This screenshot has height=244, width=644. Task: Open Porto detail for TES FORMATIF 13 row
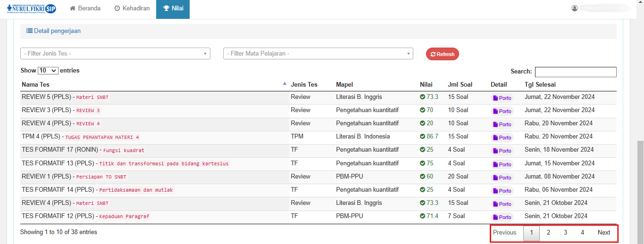(x=502, y=164)
